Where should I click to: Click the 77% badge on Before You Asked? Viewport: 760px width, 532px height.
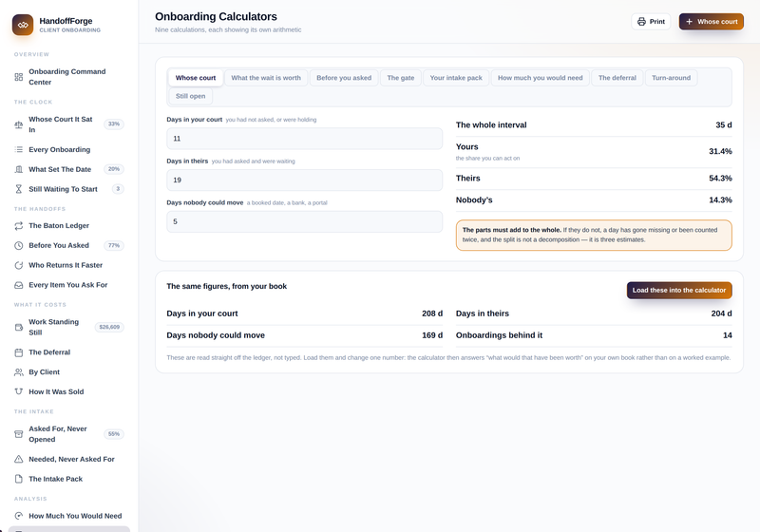(x=114, y=246)
